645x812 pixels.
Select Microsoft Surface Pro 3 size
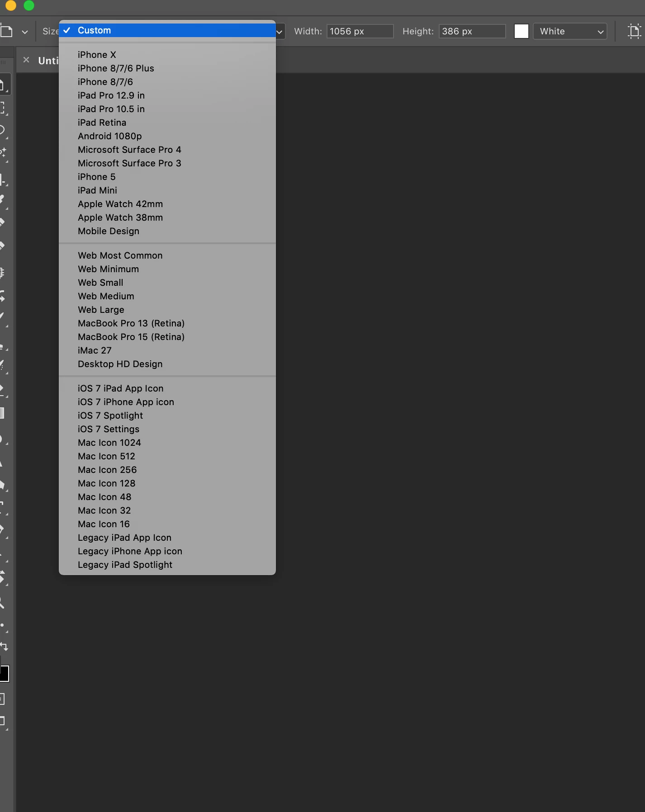pyautogui.click(x=167, y=163)
